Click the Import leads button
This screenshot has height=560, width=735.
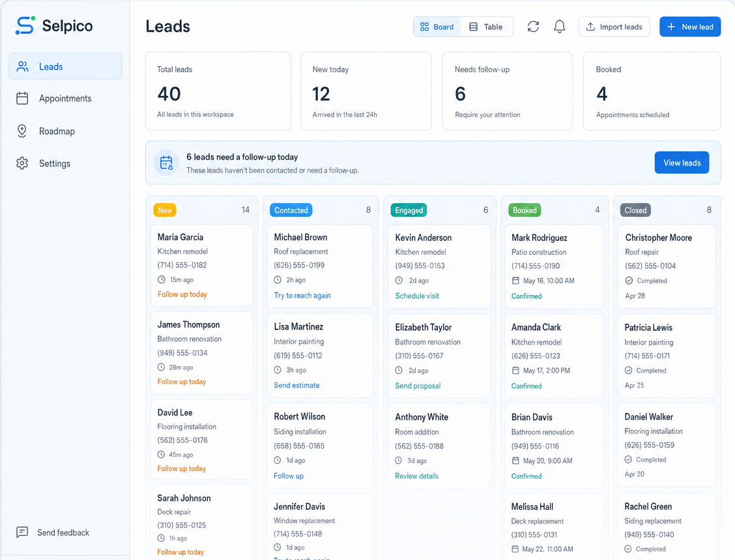coord(614,27)
